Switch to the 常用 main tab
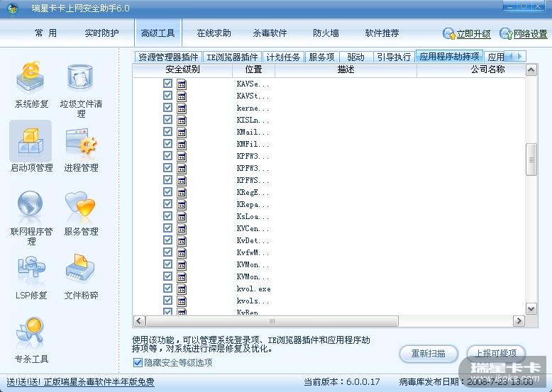Screen dimensions: 552x392 coord(45,33)
